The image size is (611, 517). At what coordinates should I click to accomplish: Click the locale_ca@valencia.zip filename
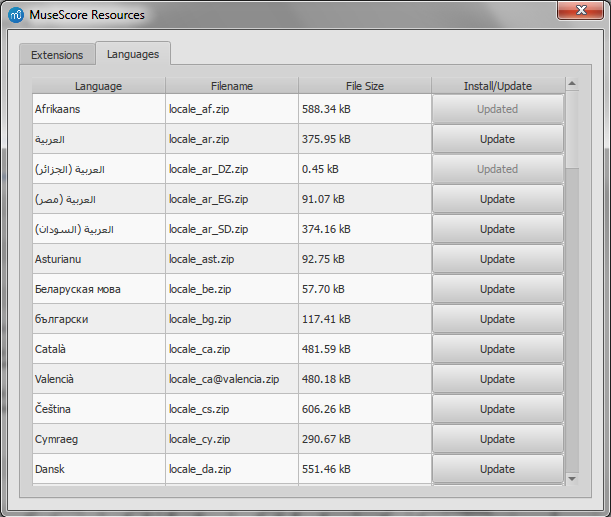coord(224,379)
